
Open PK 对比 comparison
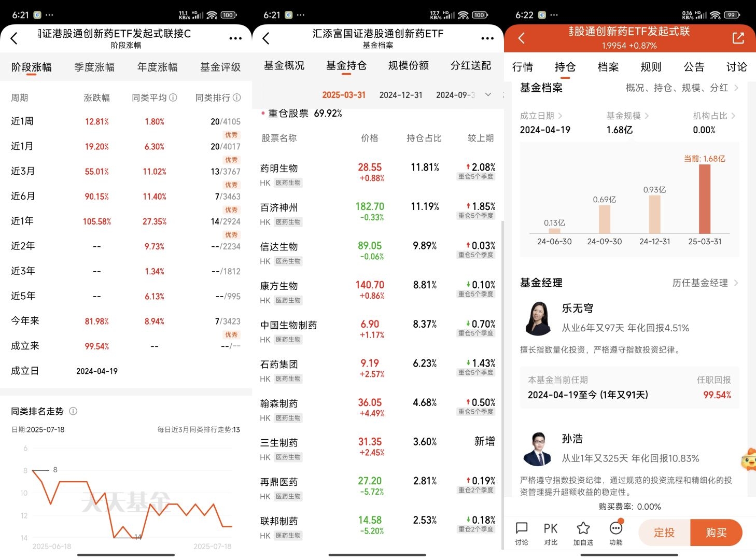551,534
